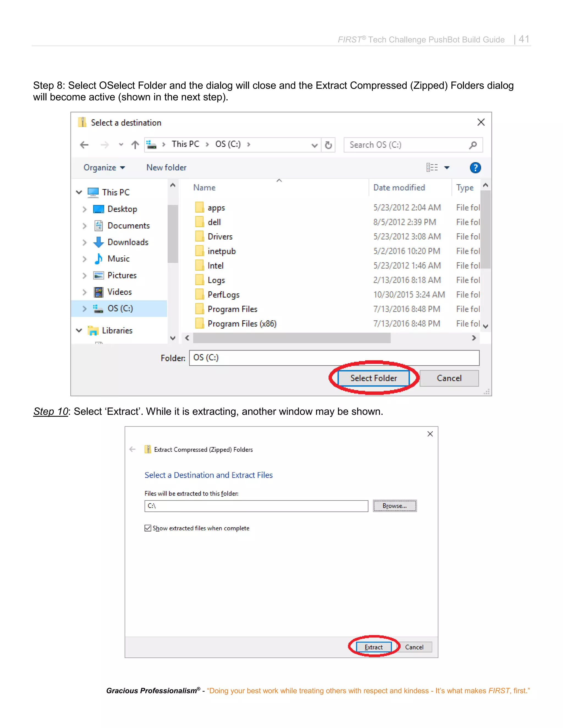Image resolution: width=563 pixels, height=728 pixels.
Task: Cancel the Select a destination dialog
Action: 449,378
